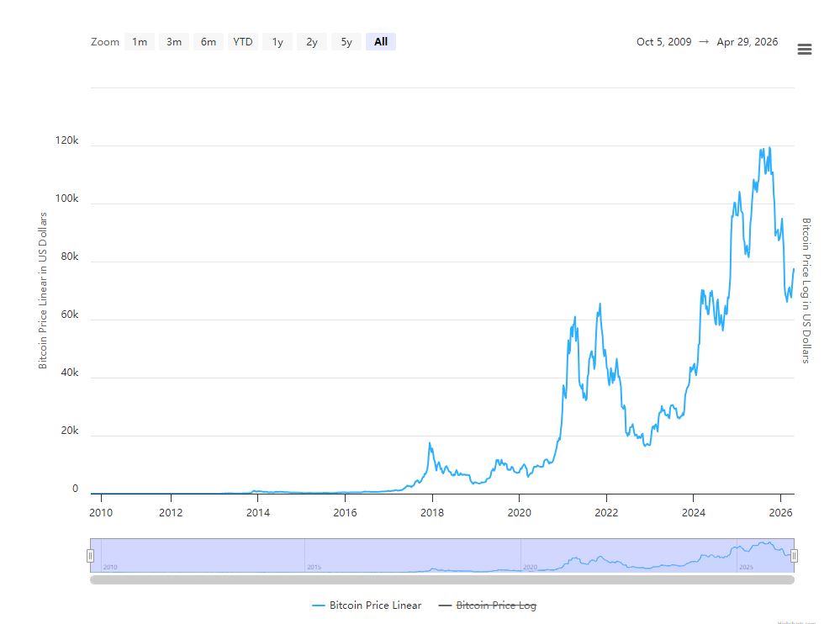This screenshot has height=624, width=840.
Task: Click the horizontal navigator scrollbar
Action: [441, 579]
